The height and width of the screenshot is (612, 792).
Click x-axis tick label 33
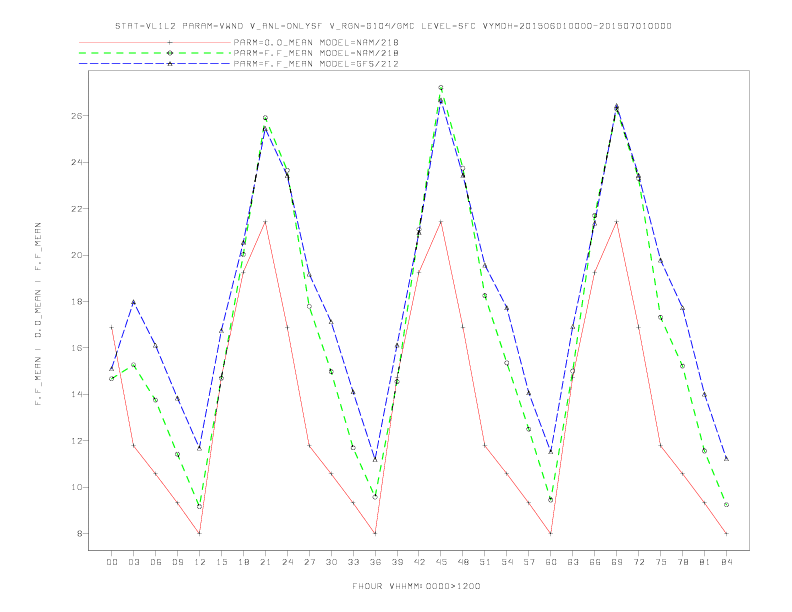click(x=353, y=562)
